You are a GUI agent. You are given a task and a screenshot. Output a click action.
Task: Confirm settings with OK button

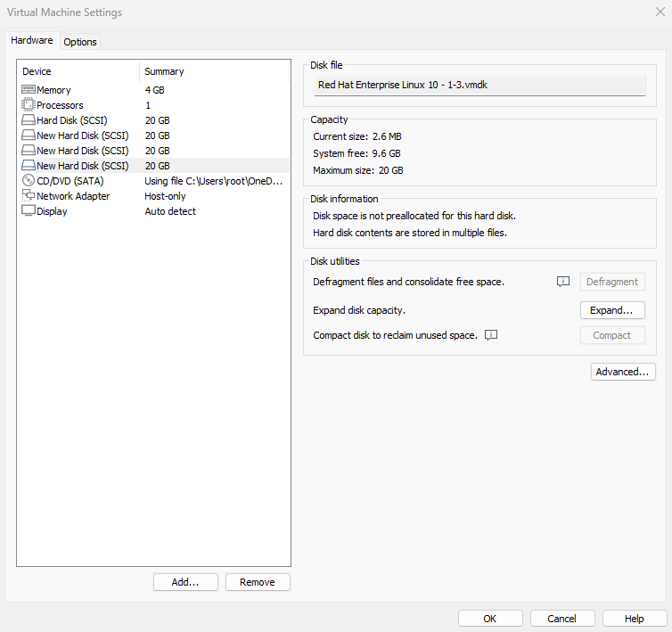coord(490,619)
